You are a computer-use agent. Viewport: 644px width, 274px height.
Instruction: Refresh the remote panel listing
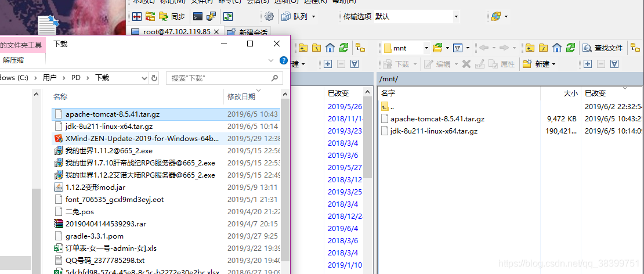click(570, 48)
